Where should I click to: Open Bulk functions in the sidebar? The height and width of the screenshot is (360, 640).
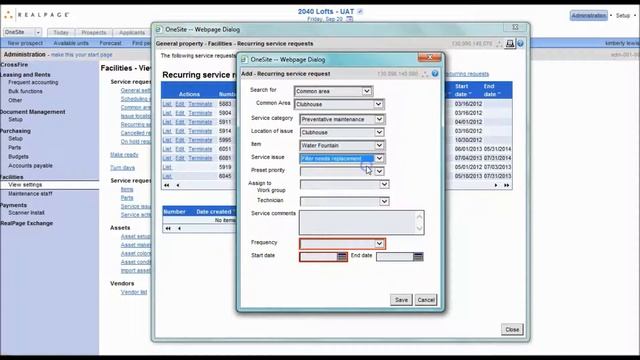pyautogui.click(x=25, y=91)
